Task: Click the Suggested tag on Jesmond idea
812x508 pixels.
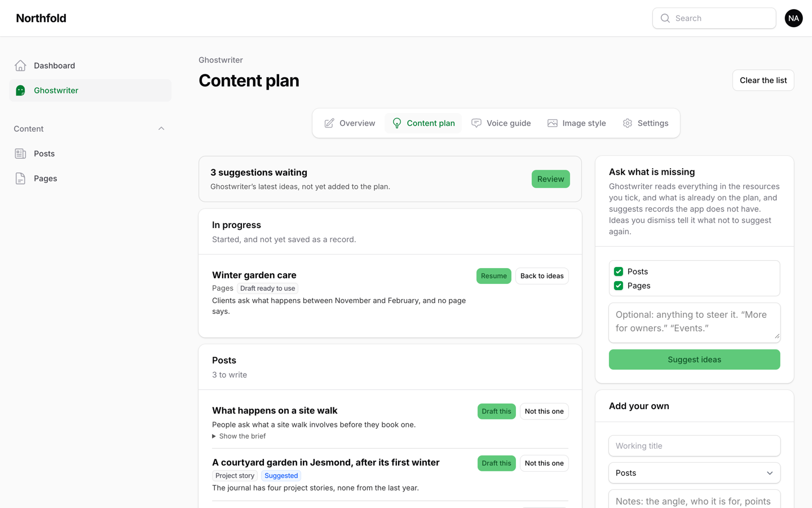Action: (281, 476)
